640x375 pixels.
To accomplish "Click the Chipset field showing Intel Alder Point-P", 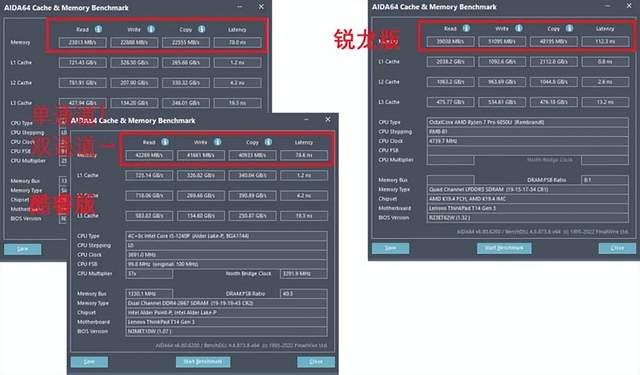I will point(226,313).
